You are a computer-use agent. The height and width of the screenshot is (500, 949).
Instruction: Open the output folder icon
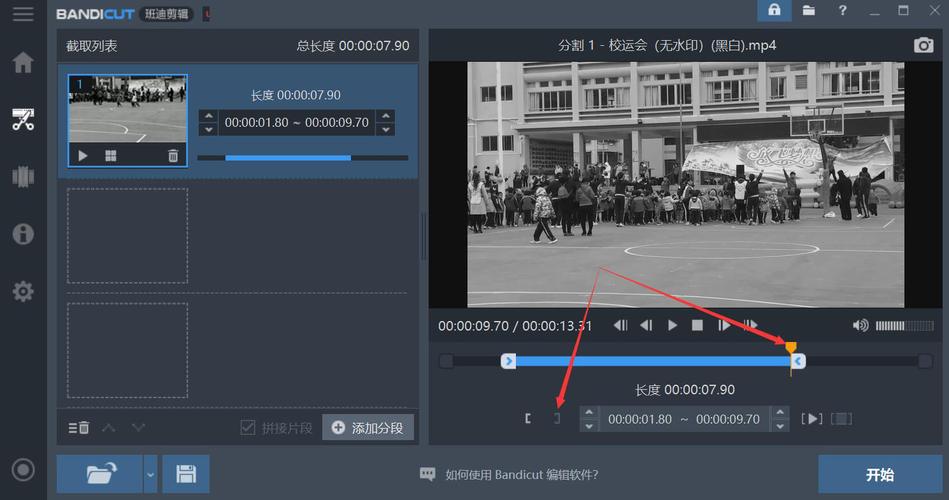pos(809,10)
